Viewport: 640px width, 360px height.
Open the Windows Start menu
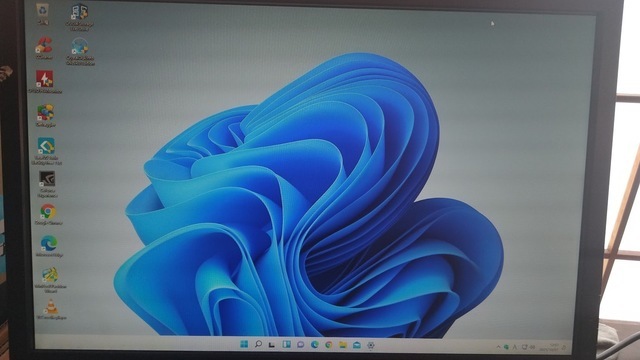point(244,344)
